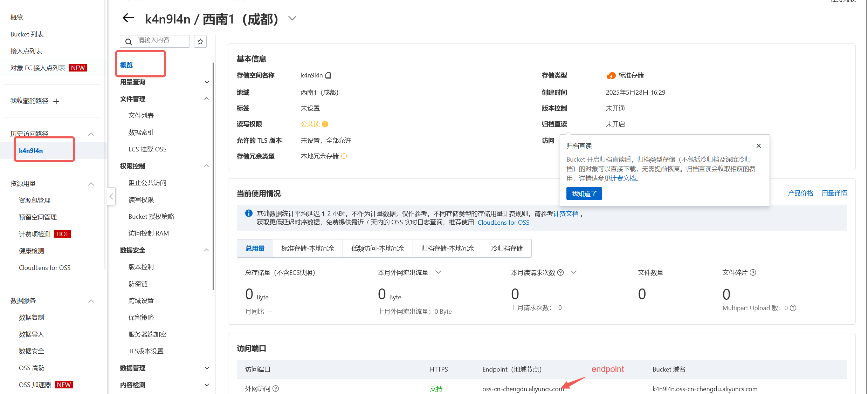Open the CloudLens for OSS link
The image size is (868, 394).
point(503,223)
